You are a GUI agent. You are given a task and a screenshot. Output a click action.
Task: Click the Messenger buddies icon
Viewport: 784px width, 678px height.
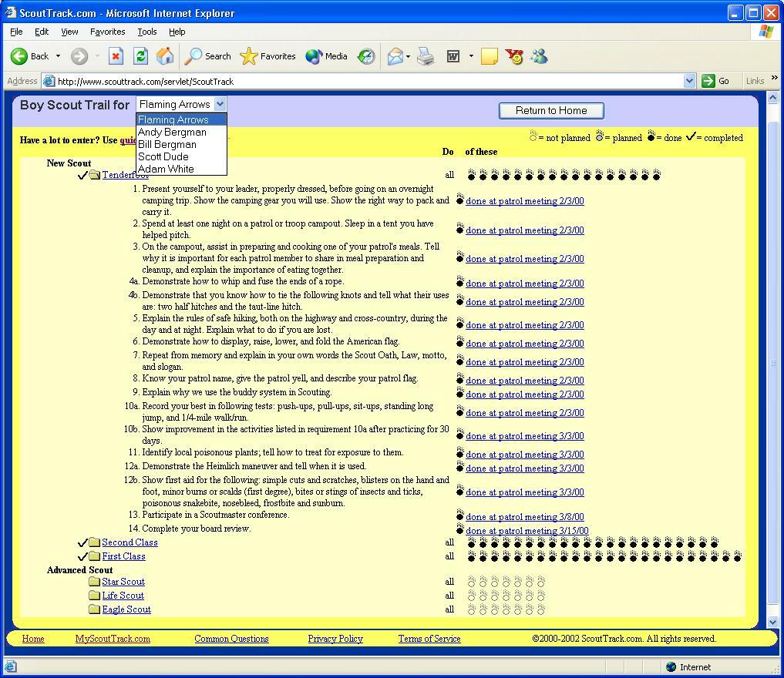[x=539, y=56]
